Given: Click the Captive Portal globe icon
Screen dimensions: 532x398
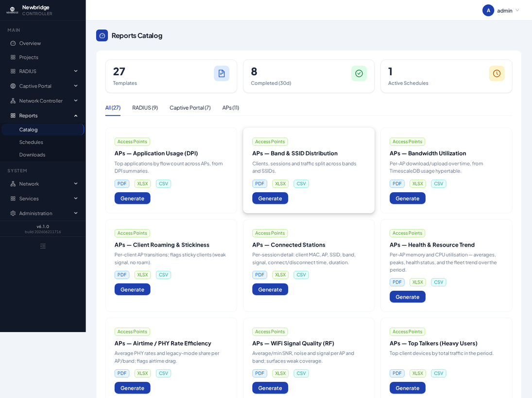Looking at the screenshot, I should 13,86.
